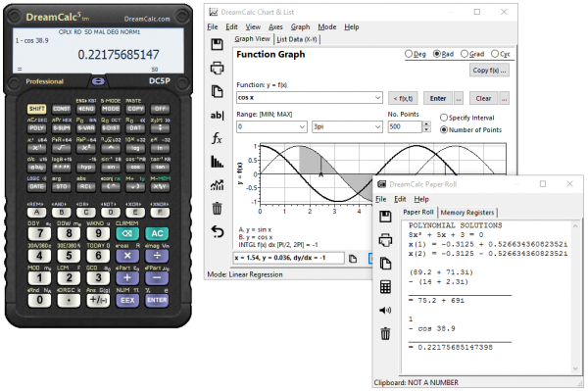This screenshot has width=588, height=391.
Task: Click the Paper Roll scrollbar down arrow
Action: [575, 368]
